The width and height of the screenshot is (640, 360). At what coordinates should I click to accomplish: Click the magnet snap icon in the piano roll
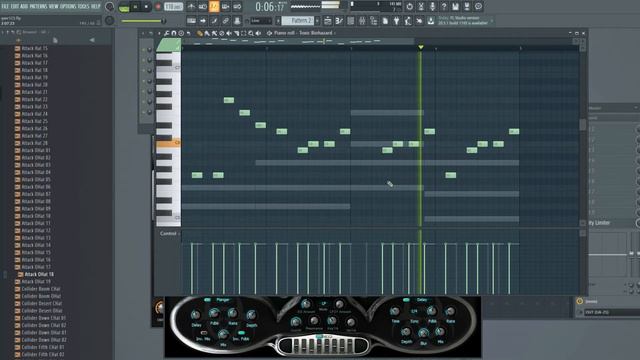coord(174,33)
